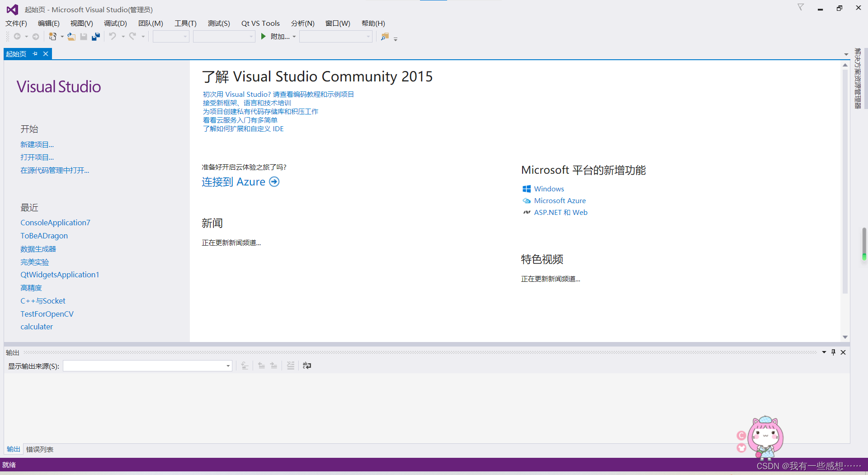868x475 pixels.
Task: Click the Redo toolbar icon
Action: 132,36
